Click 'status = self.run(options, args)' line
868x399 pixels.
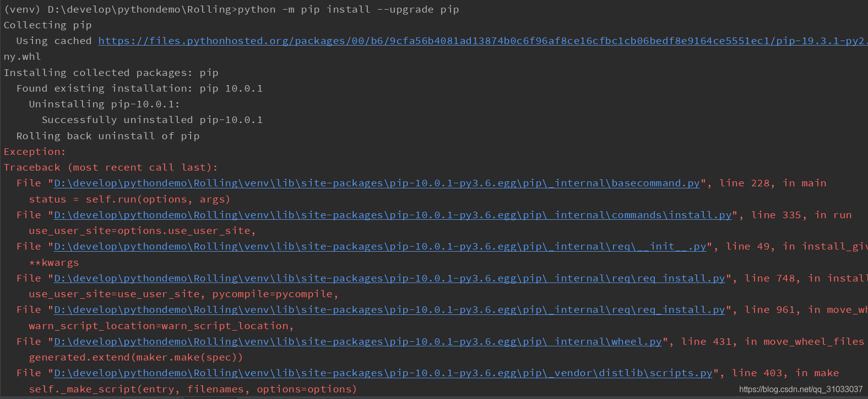click(130, 200)
